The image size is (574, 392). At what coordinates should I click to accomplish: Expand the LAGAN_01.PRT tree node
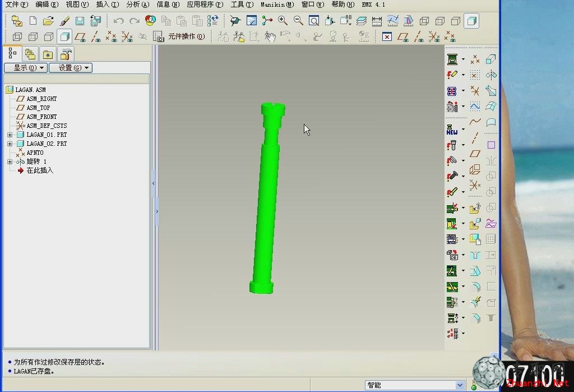coord(10,135)
